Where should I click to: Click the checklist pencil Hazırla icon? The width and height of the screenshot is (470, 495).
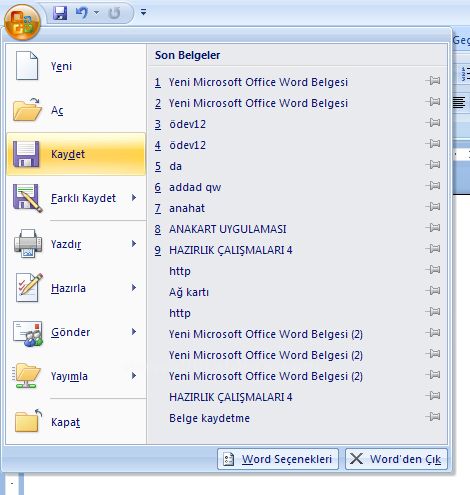point(29,287)
